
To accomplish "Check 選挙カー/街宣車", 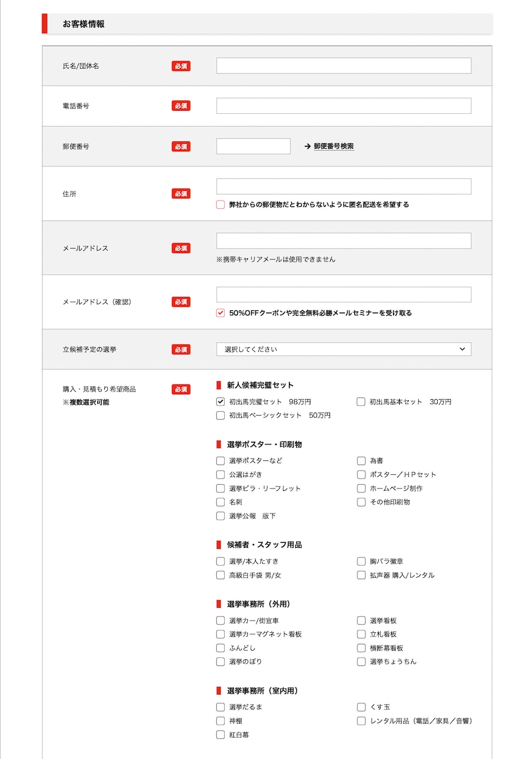I will [220, 621].
